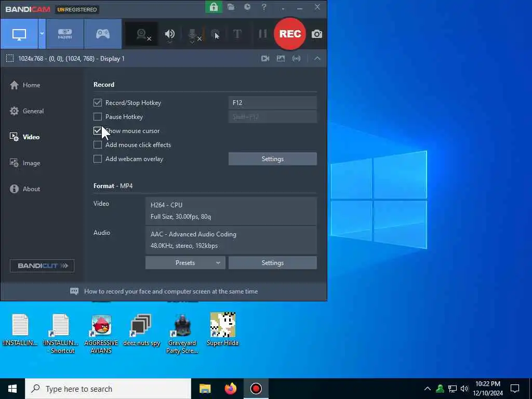
Task: Go to the Home section
Action: point(25,85)
